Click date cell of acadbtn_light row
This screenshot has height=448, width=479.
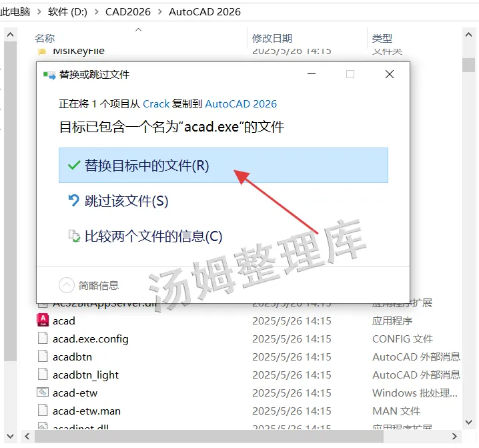292,375
